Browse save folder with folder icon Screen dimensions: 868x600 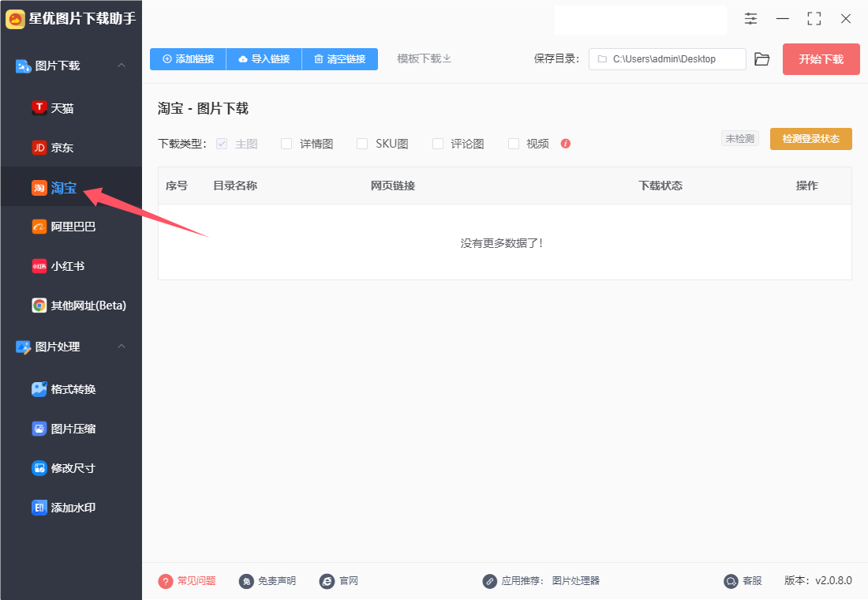coord(761,58)
